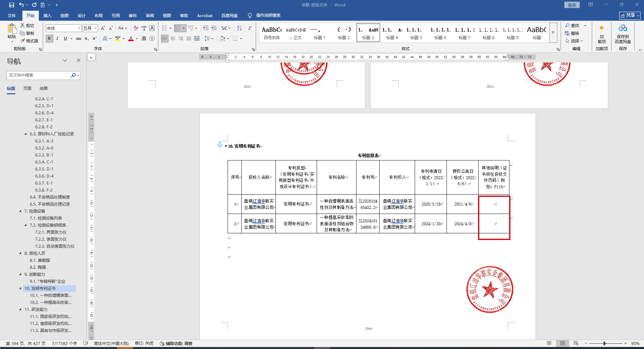
Task: Collapse the '6.3. 原材料入厂检验记录' node
Action: (25, 134)
